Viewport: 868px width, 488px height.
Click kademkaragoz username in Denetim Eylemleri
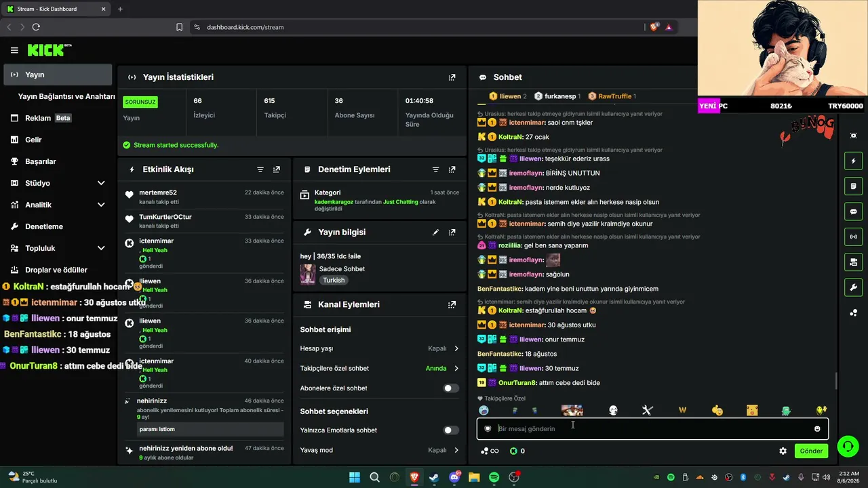click(333, 202)
